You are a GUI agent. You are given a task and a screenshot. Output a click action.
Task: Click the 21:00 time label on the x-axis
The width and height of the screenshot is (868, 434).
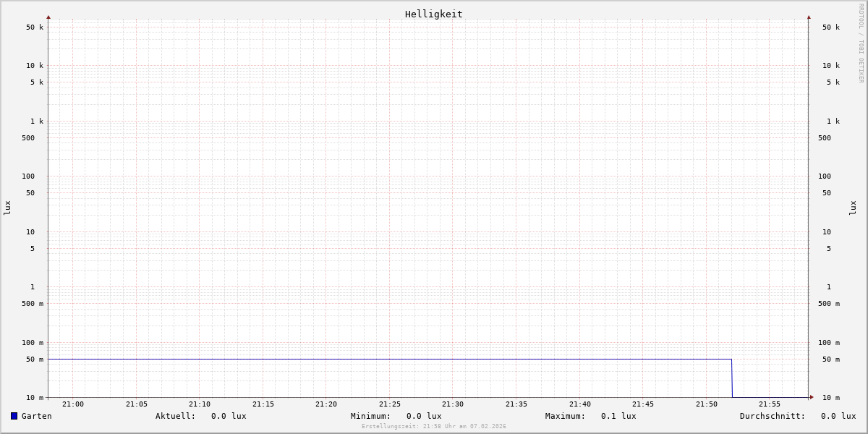pos(73,404)
